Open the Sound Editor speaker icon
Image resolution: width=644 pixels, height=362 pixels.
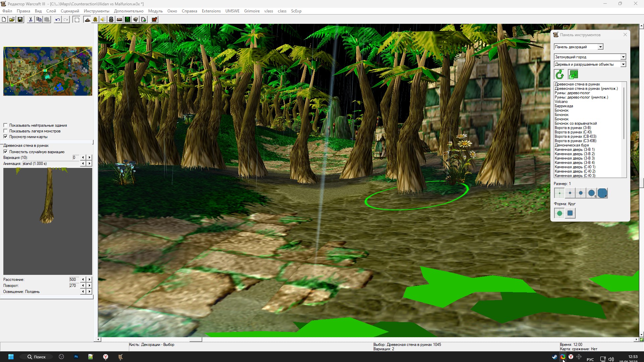[x=103, y=19]
